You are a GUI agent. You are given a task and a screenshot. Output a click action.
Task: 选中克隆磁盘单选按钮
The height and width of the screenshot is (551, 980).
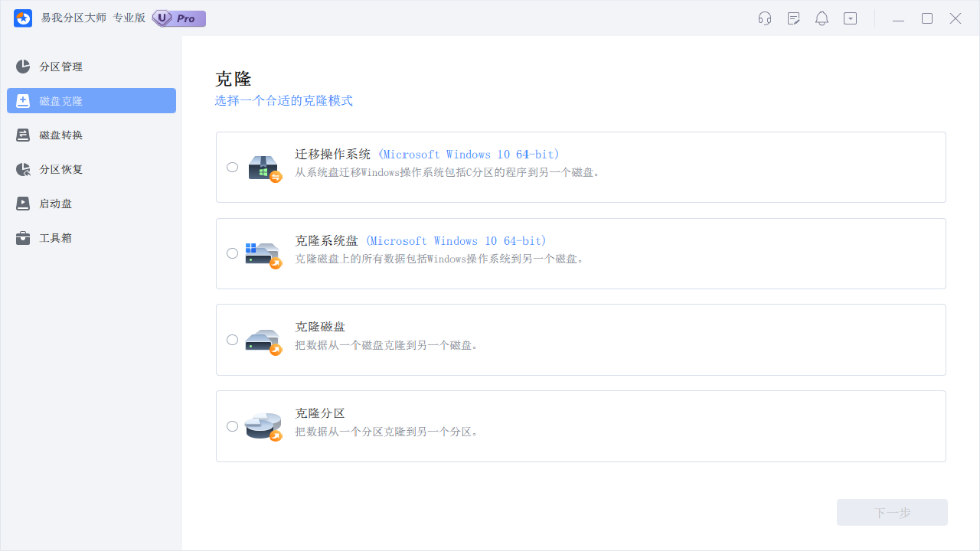click(x=232, y=339)
